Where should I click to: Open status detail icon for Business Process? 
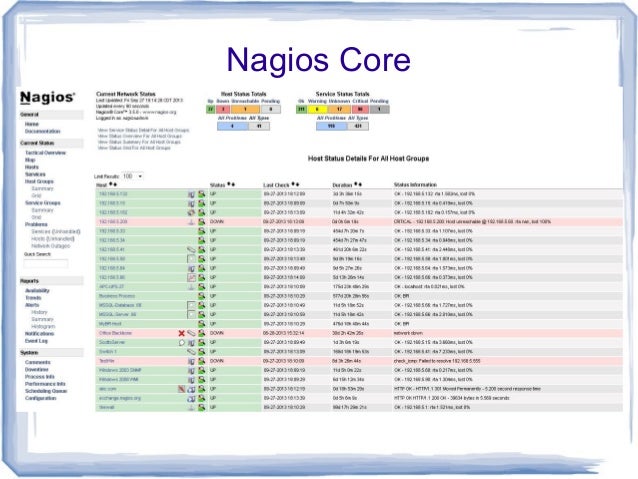pos(201,296)
